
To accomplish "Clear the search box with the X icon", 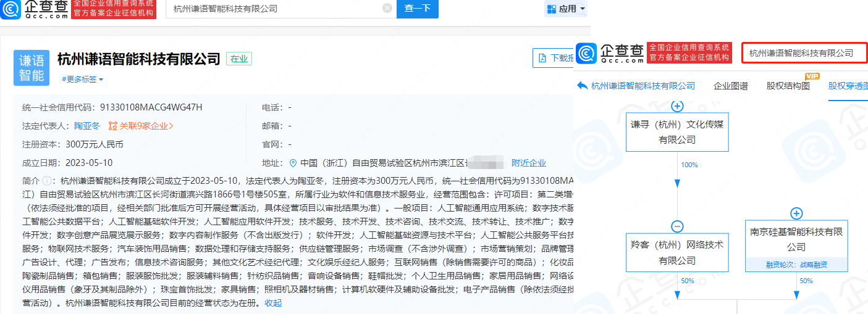I will pyautogui.click(x=387, y=9).
